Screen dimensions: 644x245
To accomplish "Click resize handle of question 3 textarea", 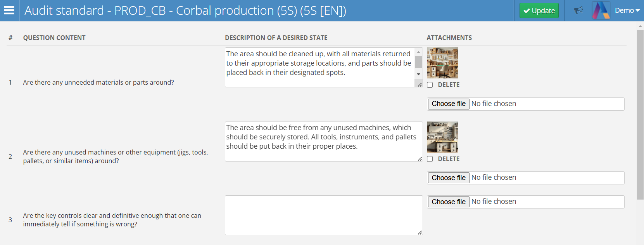I will 420,233.
